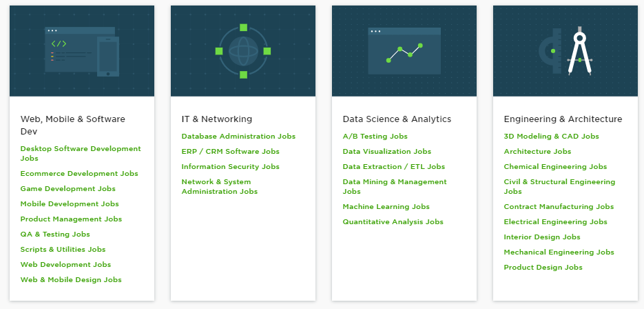Click the globe network illustration

tap(243, 51)
